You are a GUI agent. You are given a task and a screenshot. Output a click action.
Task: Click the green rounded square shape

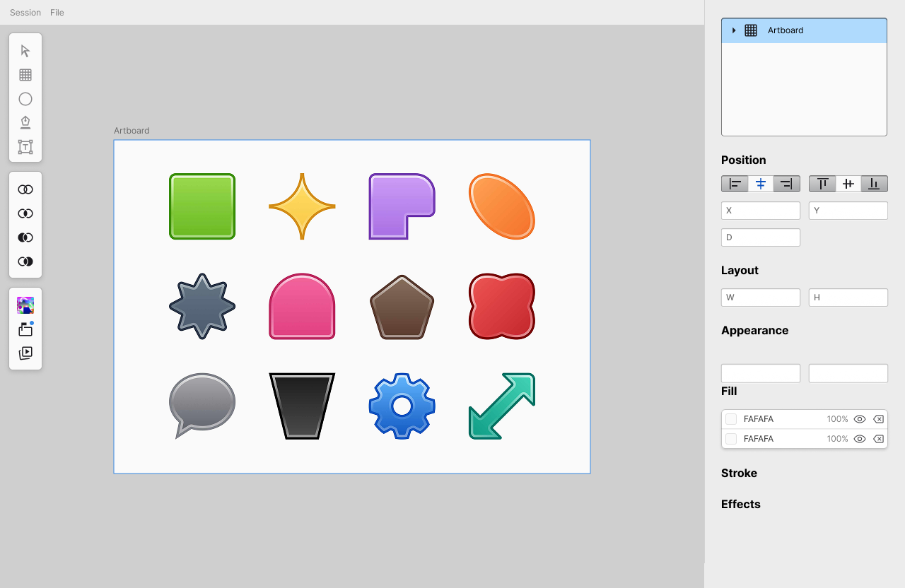202,206
